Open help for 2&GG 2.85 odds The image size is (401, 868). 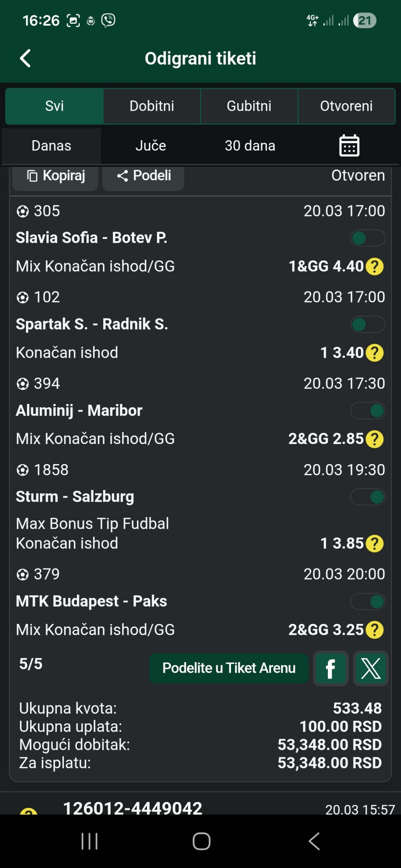(x=375, y=439)
